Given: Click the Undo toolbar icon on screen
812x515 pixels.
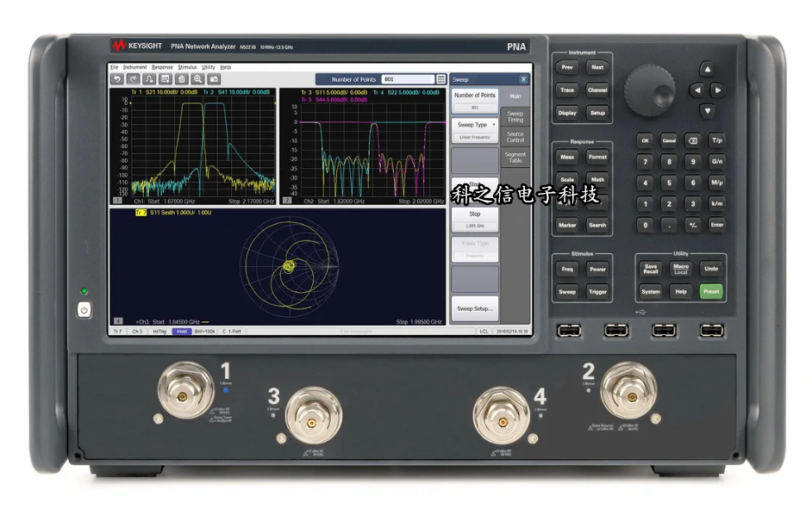Looking at the screenshot, I should [x=117, y=79].
